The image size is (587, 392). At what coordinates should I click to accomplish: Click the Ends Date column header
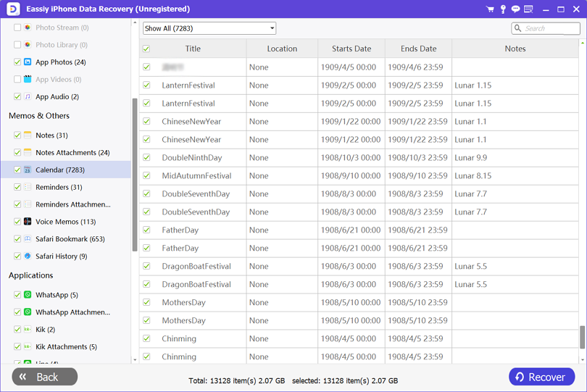[419, 49]
